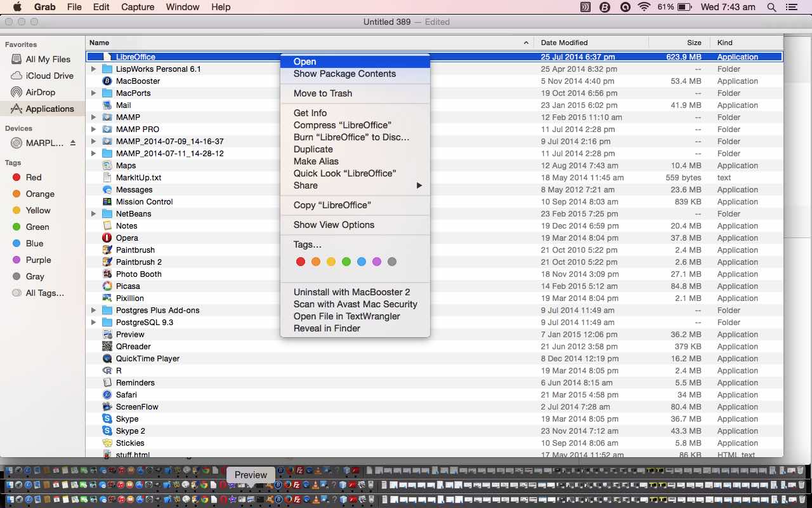
Task: Expand the MacPorts folder
Action: (93, 93)
